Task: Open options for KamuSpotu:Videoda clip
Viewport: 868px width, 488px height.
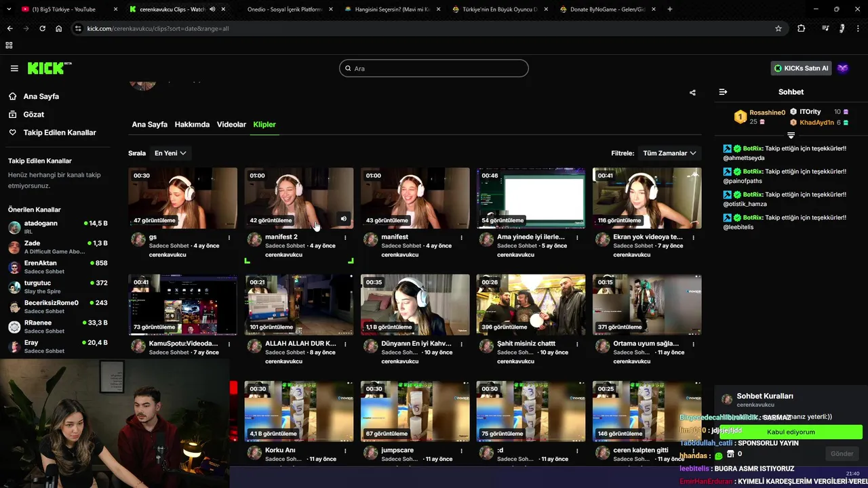Action: click(x=229, y=344)
